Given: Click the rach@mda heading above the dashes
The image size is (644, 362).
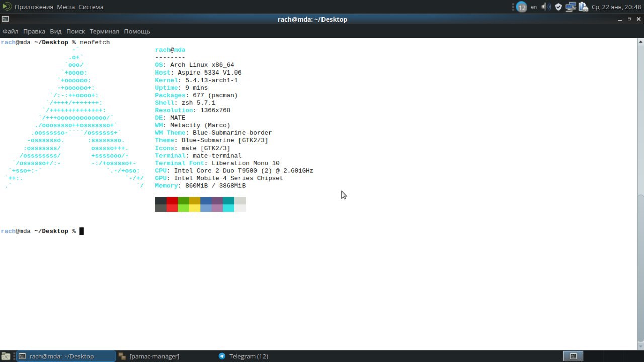Looking at the screenshot, I should [170, 50].
